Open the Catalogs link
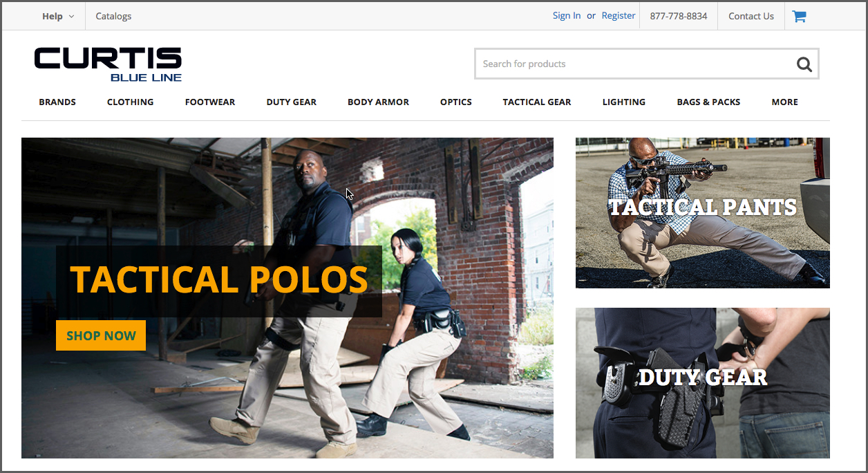868x473 pixels. [x=113, y=17]
